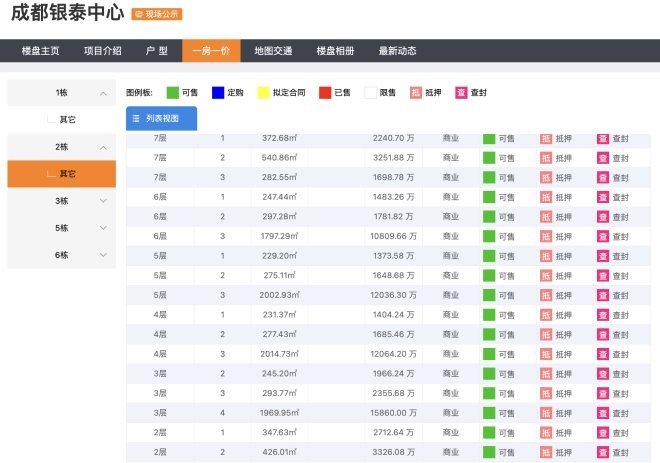The image size is (660, 463).
Task: Click 查封 icon for 5层 unit 1
Action: [603, 256]
